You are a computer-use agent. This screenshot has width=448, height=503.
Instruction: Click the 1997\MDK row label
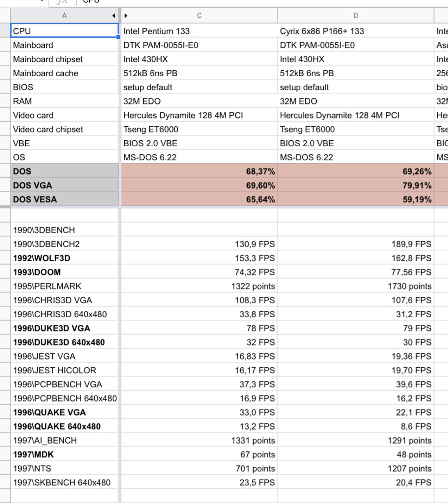pos(64,454)
